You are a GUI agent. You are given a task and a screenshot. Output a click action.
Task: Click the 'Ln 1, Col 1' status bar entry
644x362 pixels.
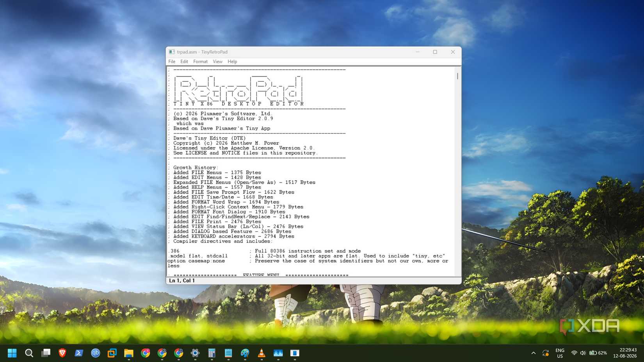coord(182,280)
